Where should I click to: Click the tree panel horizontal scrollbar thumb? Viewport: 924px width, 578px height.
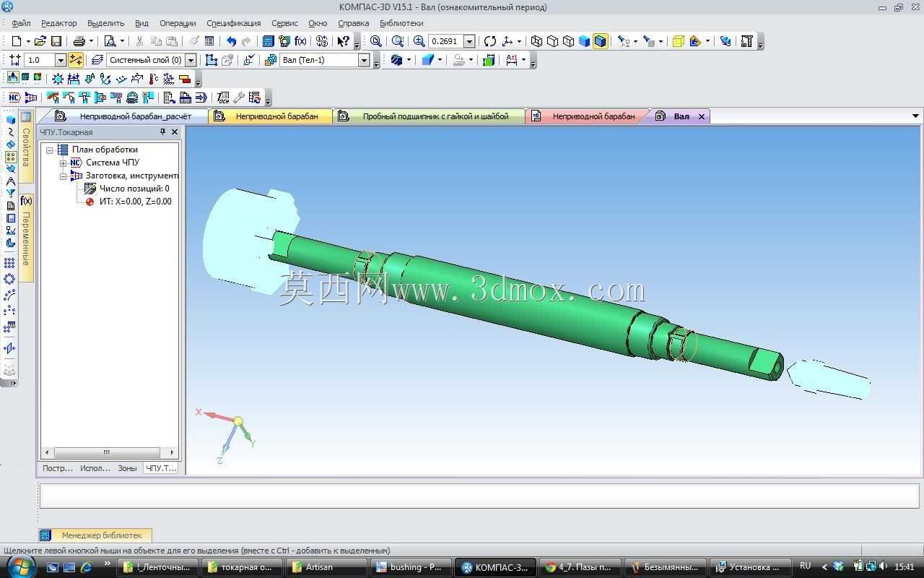107,452
